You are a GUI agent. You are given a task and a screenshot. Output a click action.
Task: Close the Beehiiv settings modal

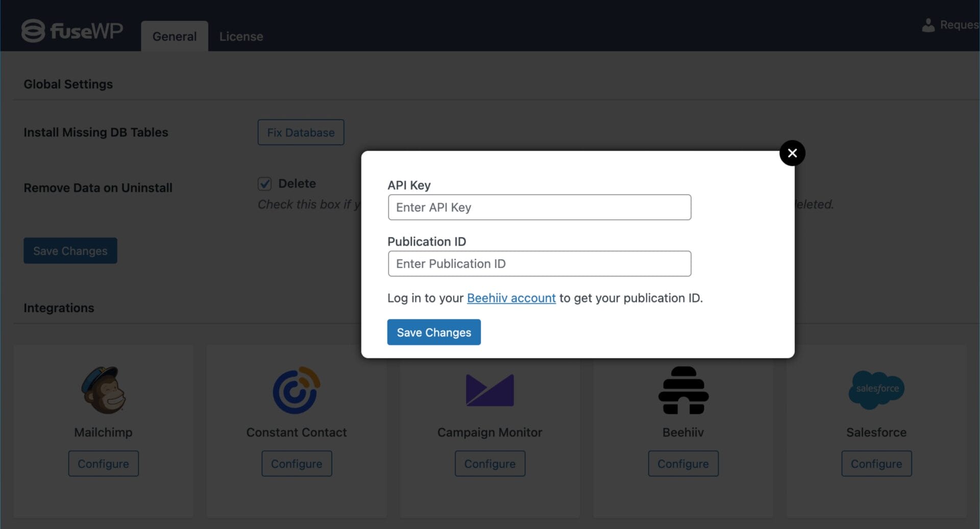coord(792,153)
